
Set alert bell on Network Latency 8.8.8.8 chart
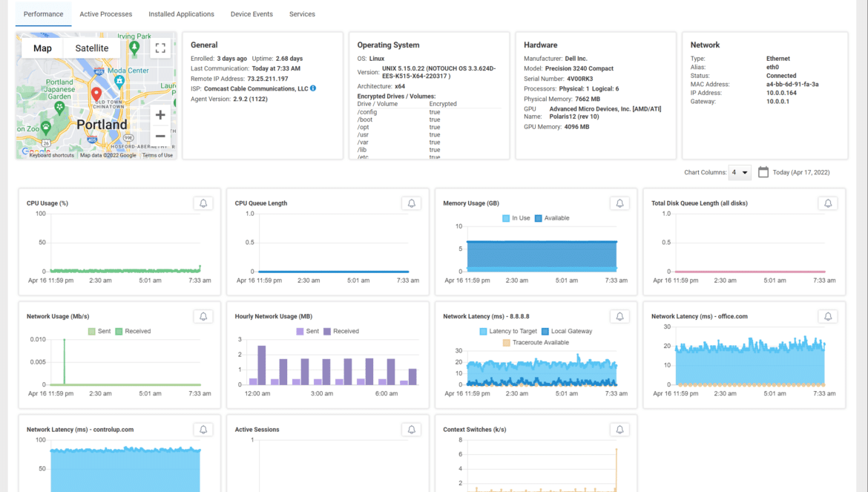point(619,317)
